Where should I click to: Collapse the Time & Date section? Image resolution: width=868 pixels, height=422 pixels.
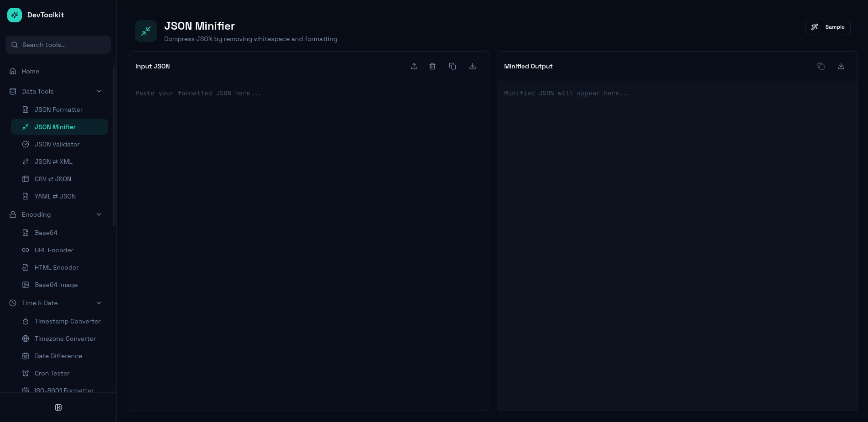99,302
